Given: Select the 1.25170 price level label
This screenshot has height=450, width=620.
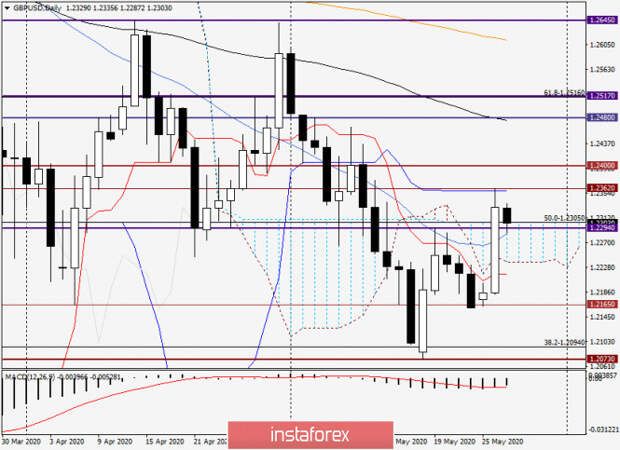Looking at the screenshot, I should click(602, 96).
